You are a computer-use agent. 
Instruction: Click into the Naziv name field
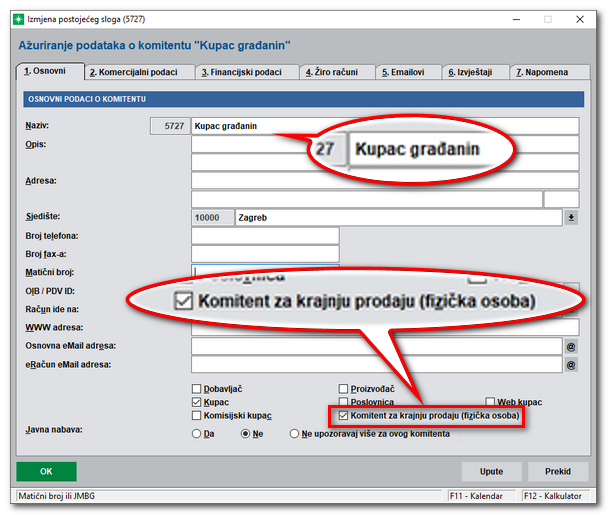point(384,126)
